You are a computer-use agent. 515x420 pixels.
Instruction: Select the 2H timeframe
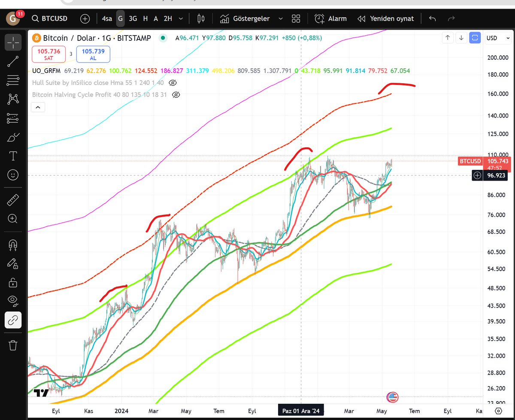click(x=168, y=19)
